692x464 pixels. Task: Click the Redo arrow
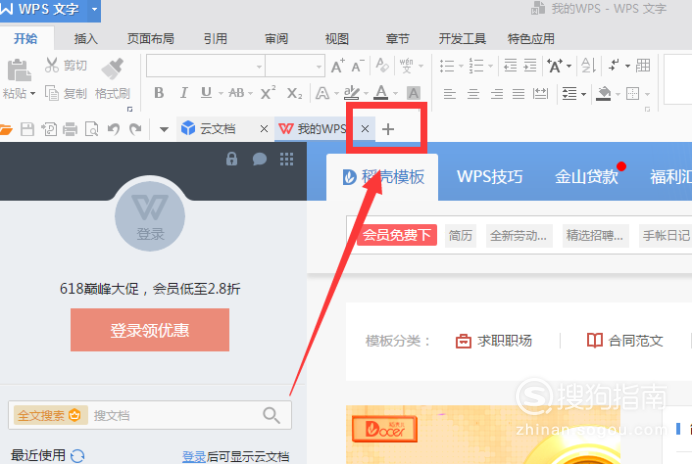pos(135,129)
